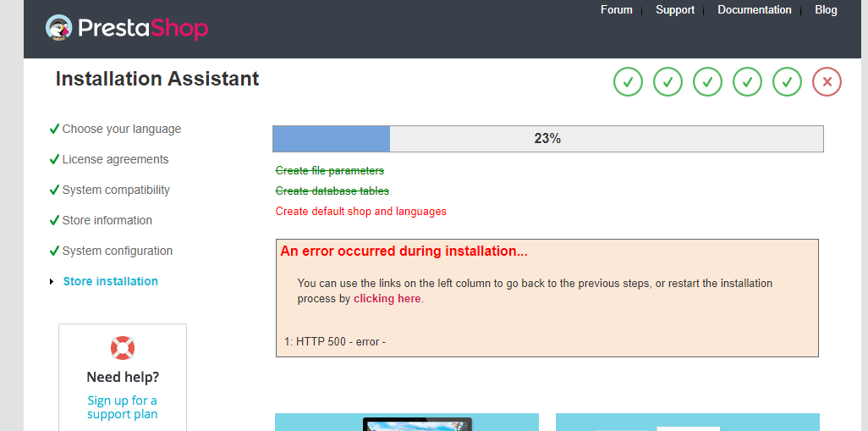This screenshot has height=431, width=868.
Task: Open the Forum link in header
Action: tap(616, 10)
